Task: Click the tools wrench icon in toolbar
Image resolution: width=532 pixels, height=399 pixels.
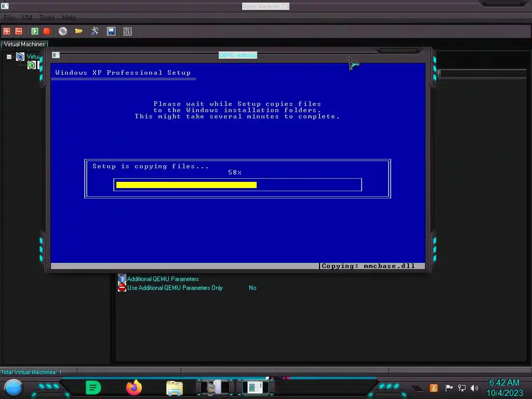Action: coord(95,31)
